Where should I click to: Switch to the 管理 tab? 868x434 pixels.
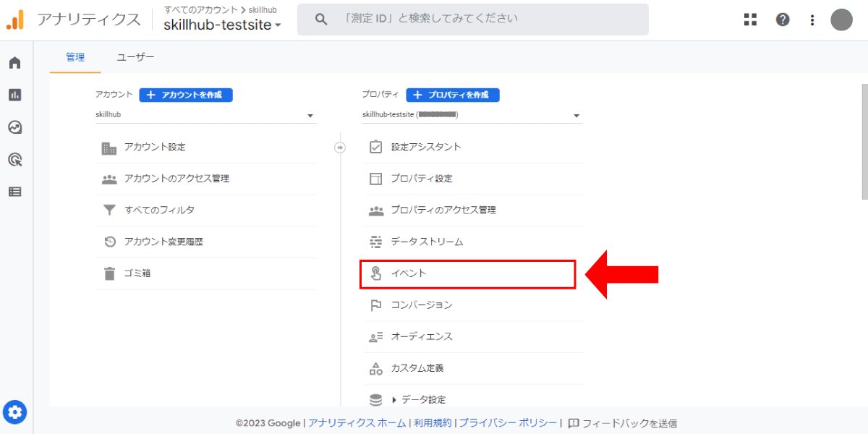pos(75,57)
